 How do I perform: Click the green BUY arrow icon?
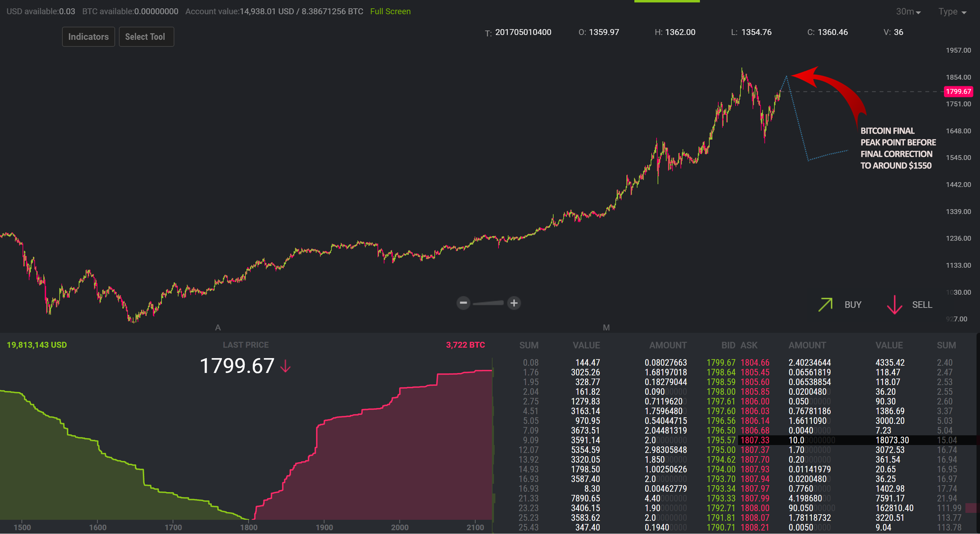(x=825, y=304)
